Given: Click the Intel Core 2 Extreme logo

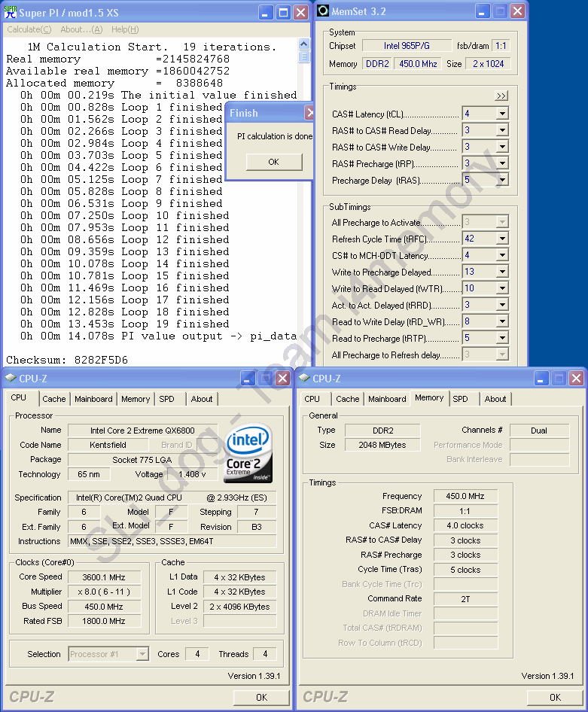Looking at the screenshot, I should pyautogui.click(x=248, y=452).
